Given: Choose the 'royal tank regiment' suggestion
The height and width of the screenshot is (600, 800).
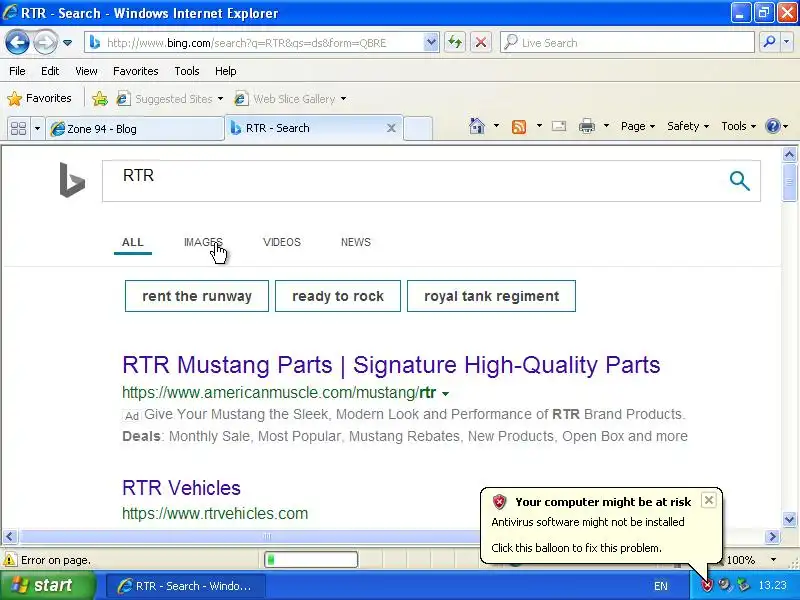Looking at the screenshot, I should coord(491,296).
